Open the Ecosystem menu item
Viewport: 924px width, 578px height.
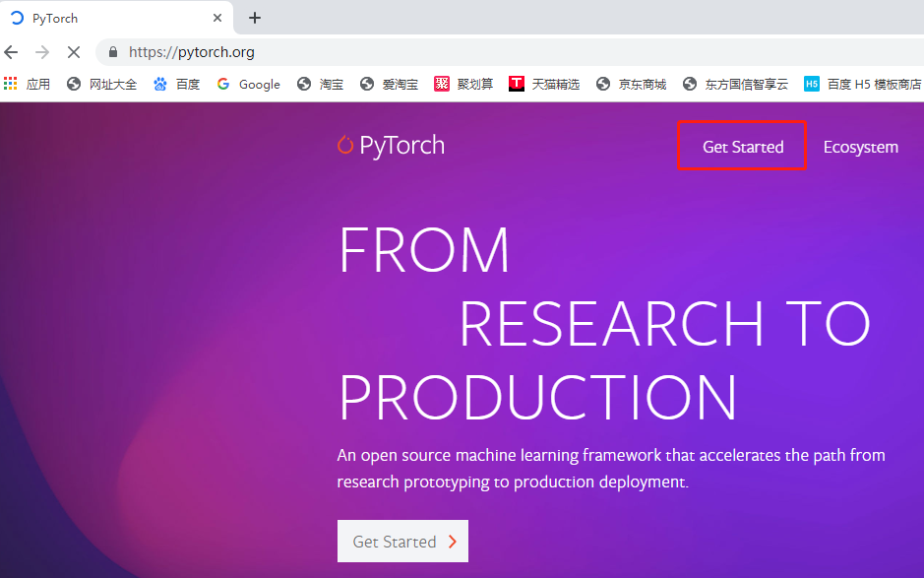coord(860,146)
